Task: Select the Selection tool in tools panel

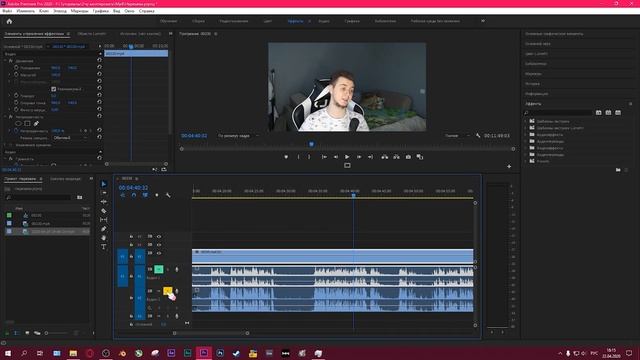Action: click(x=104, y=184)
